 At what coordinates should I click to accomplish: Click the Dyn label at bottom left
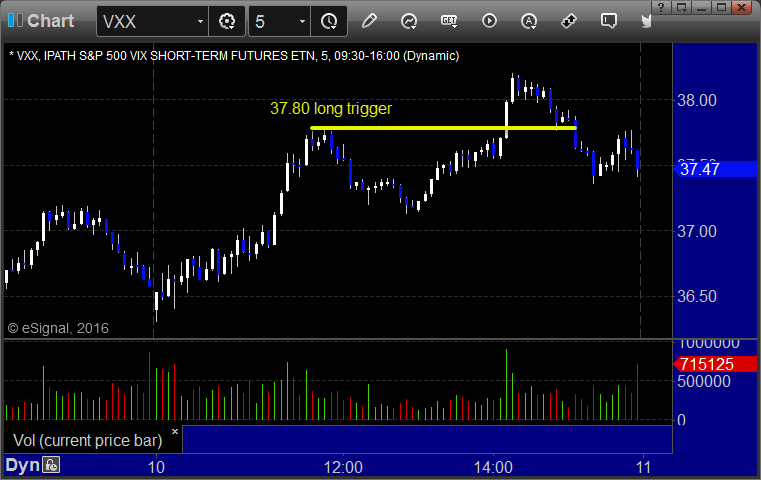(x=22, y=465)
